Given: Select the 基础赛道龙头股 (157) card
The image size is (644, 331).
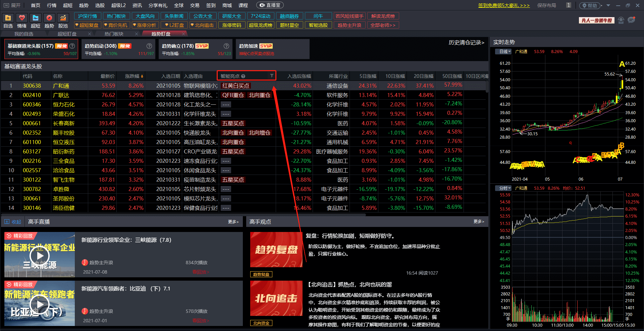Looking at the screenshot, I should [41, 49].
